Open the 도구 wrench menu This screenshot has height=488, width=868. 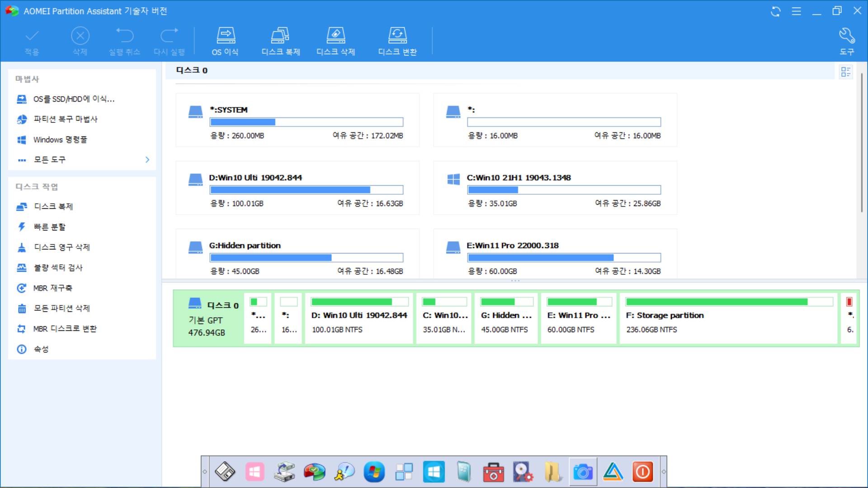coord(847,42)
